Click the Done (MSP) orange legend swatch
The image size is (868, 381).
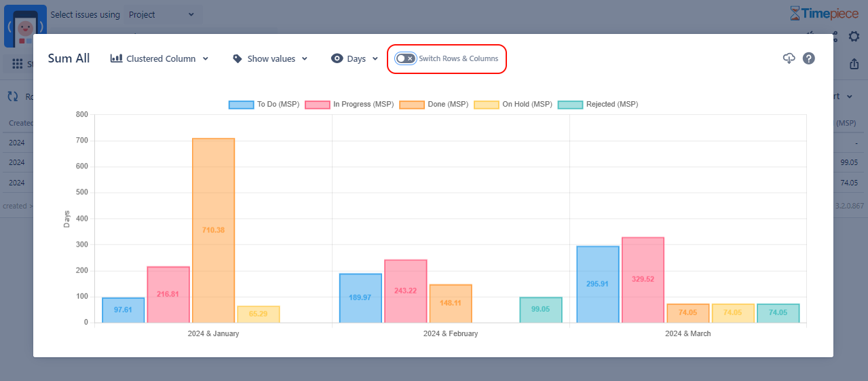[412, 105]
